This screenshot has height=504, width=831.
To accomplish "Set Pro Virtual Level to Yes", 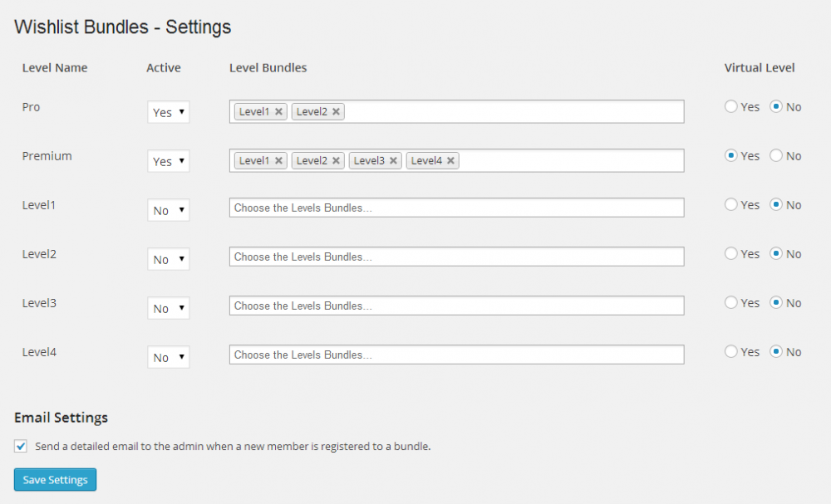I will point(731,106).
